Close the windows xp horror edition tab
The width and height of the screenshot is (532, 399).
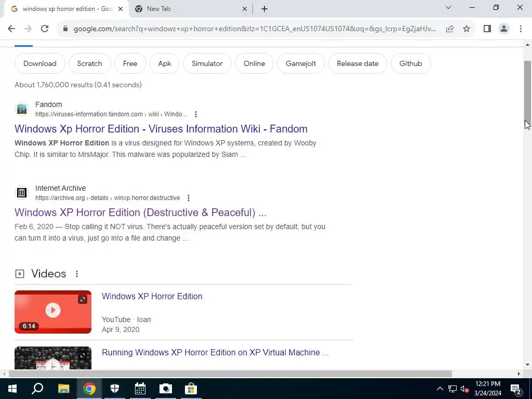point(121,9)
